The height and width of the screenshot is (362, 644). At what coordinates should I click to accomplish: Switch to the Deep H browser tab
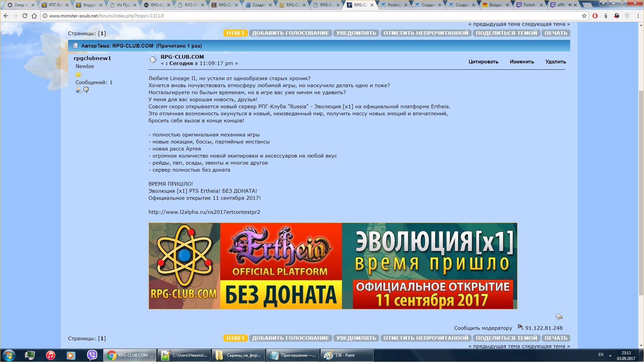coord(21,5)
